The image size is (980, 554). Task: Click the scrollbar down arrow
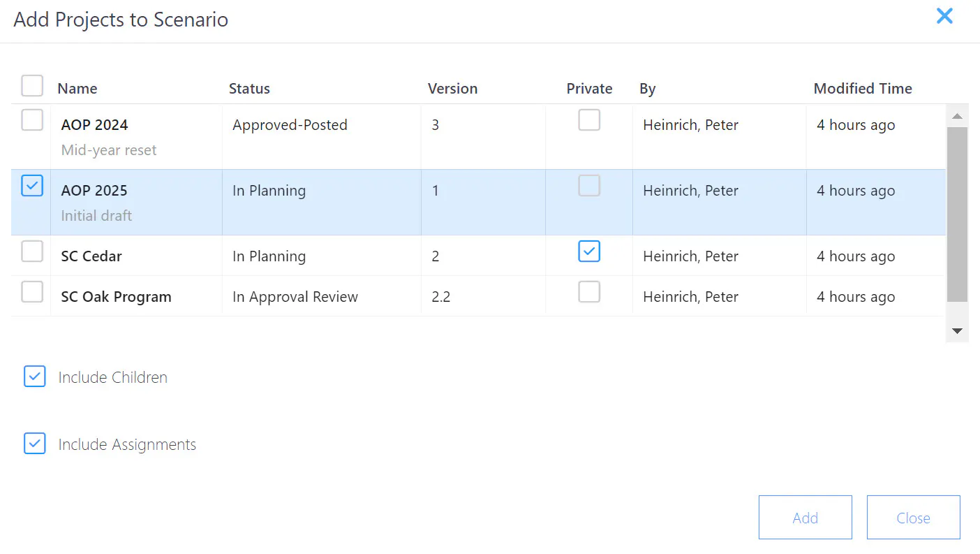pyautogui.click(x=957, y=331)
